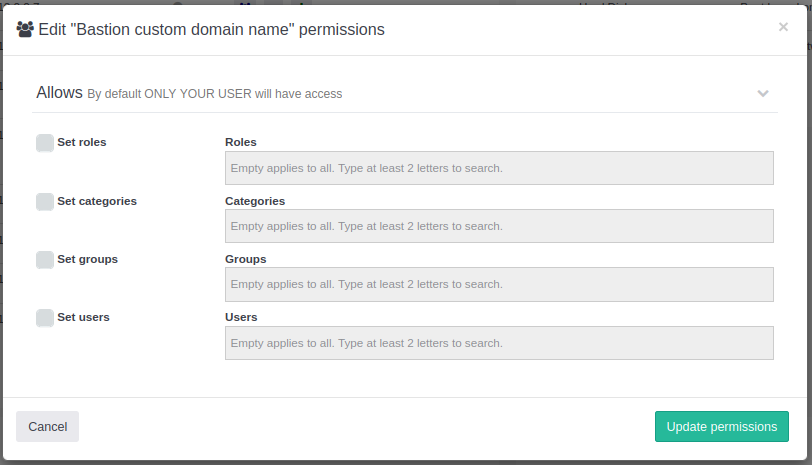Check the Set users checkbox

(45, 318)
